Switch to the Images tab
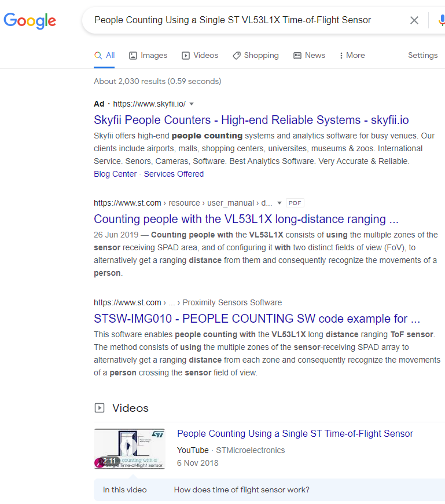445x504 pixels. tap(148, 55)
